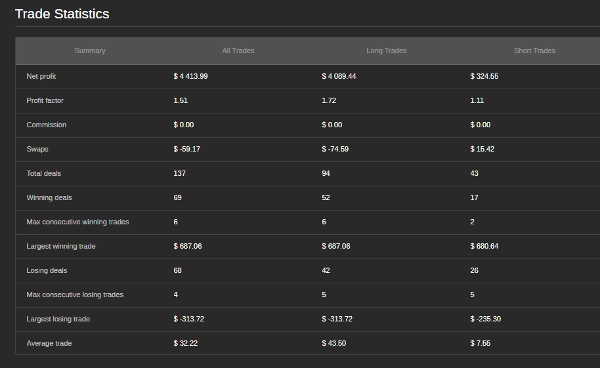Click the Commission row label
This screenshot has width=600, height=368.
click(46, 125)
